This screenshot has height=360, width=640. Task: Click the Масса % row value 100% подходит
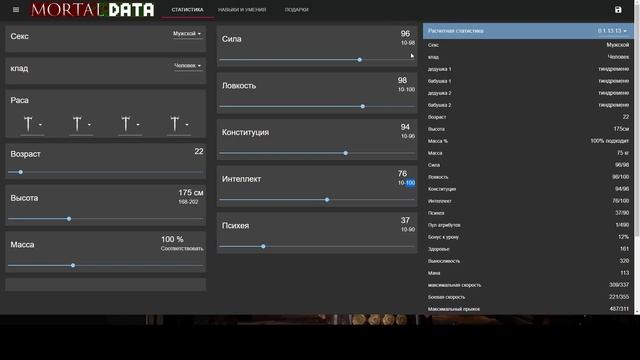point(609,141)
